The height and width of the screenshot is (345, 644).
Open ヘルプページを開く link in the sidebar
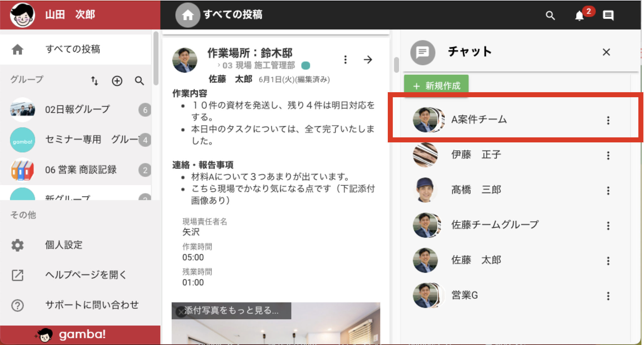(x=75, y=275)
